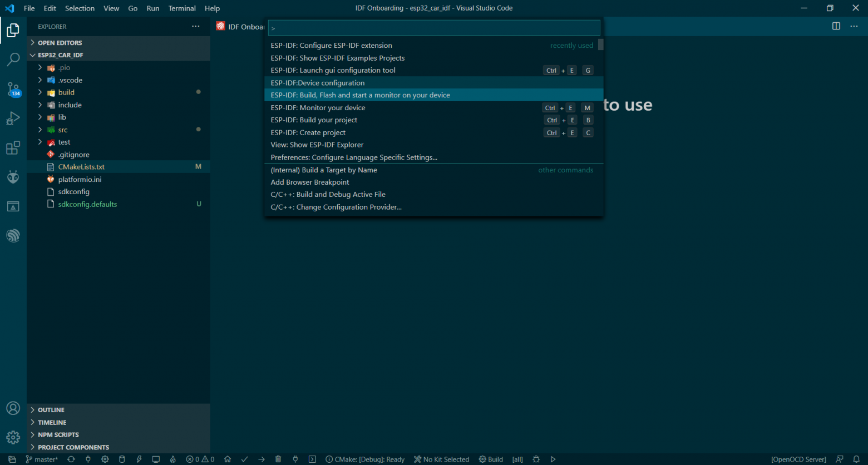Open the CMake view in activity bar
The height and width of the screenshot is (465, 868).
coord(13,207)
